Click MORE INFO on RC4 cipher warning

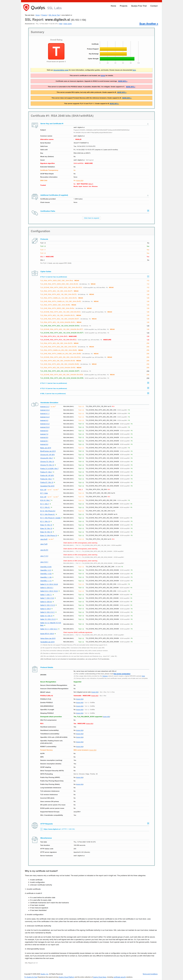pos(122,92)
